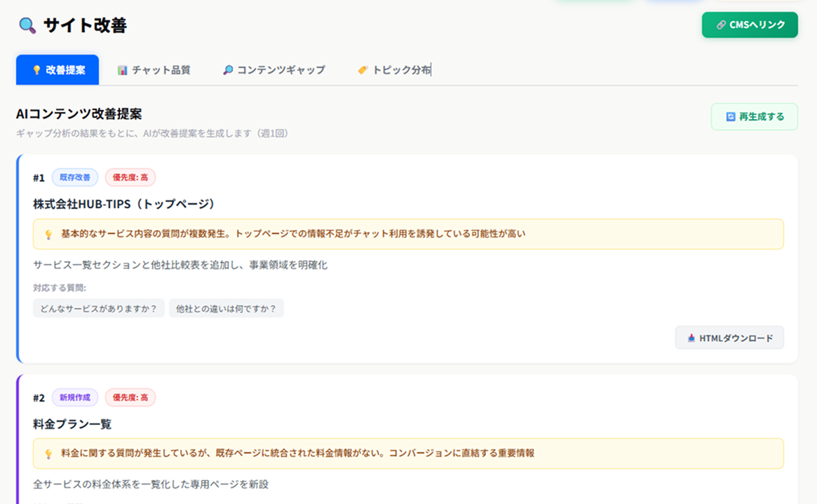This screenshot has height=504, width=817.
Task: Click the CMSへリンク button
Action: [x=750, y=25]
